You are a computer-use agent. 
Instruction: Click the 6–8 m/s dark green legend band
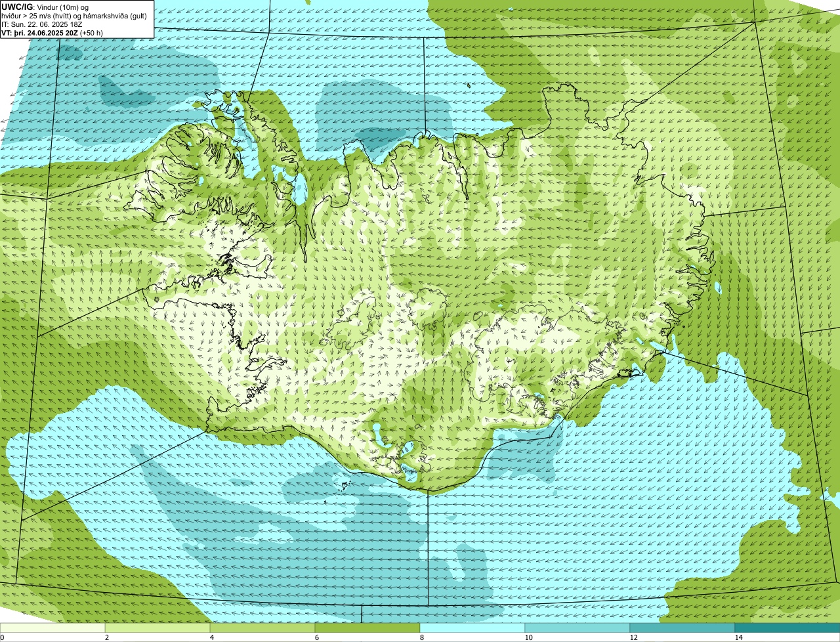[367, 628]
